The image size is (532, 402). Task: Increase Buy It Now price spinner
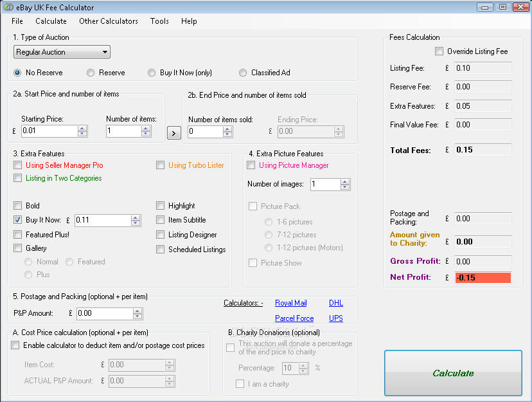click(x=136, y=218)
